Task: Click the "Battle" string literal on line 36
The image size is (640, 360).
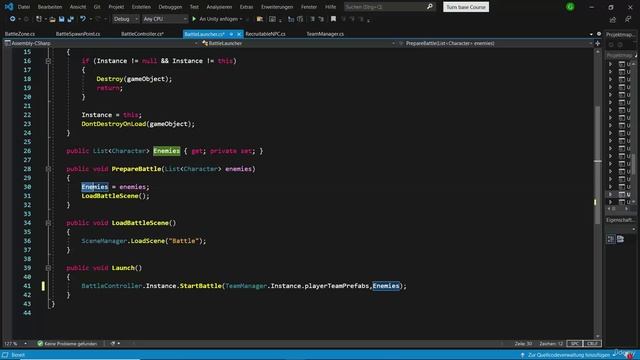Action: 184,241
